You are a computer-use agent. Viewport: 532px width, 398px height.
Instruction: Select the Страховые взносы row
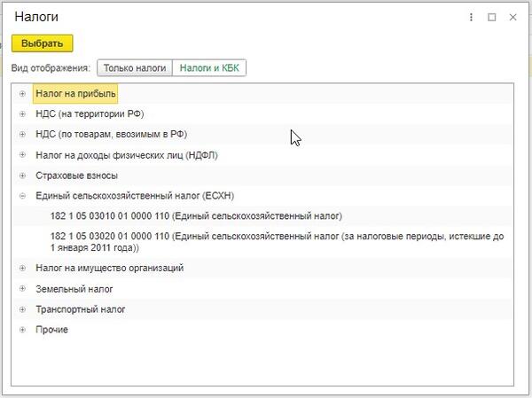point(76,176)
